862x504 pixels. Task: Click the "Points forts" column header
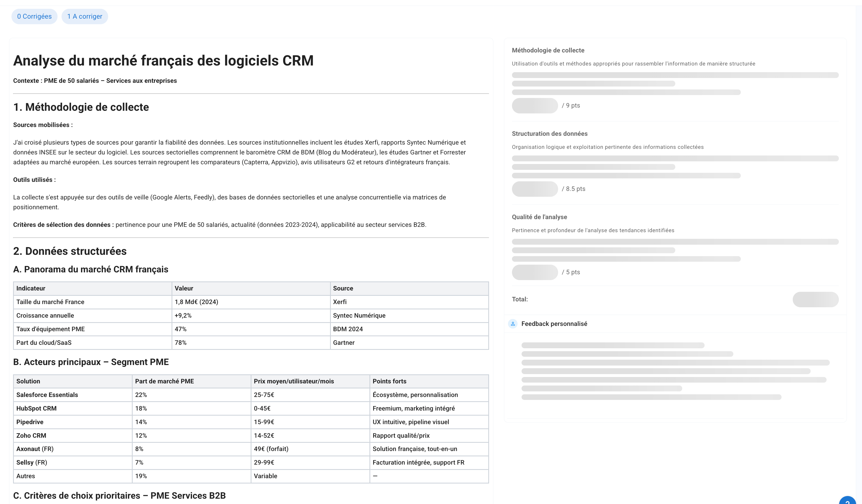coord(429,381)
